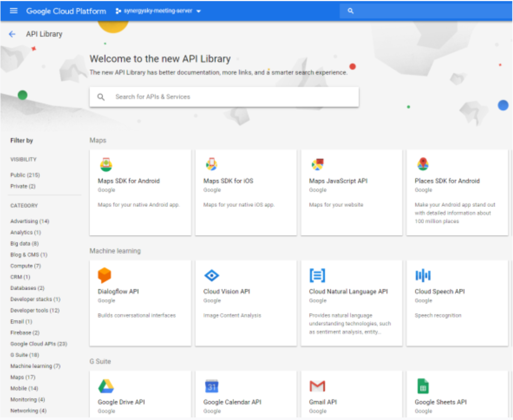Filter by Blog & CMS (1) category
The width and height of the screenshot is (513, 420).
[29, 255]
